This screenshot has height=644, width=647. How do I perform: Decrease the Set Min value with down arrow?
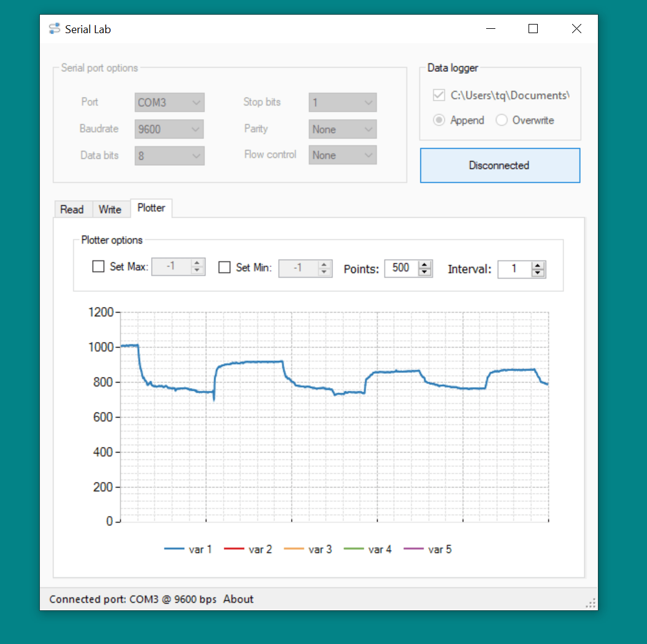tap(324, 273)
